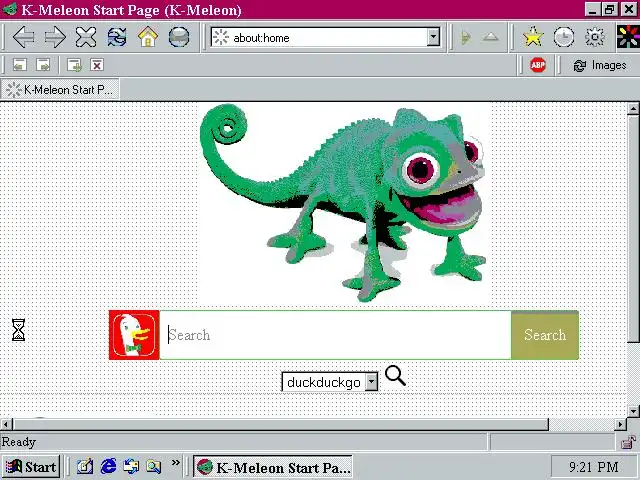Click the chameleon image
The width and height of the screenshot is (640, 480).
pos(344,203)
